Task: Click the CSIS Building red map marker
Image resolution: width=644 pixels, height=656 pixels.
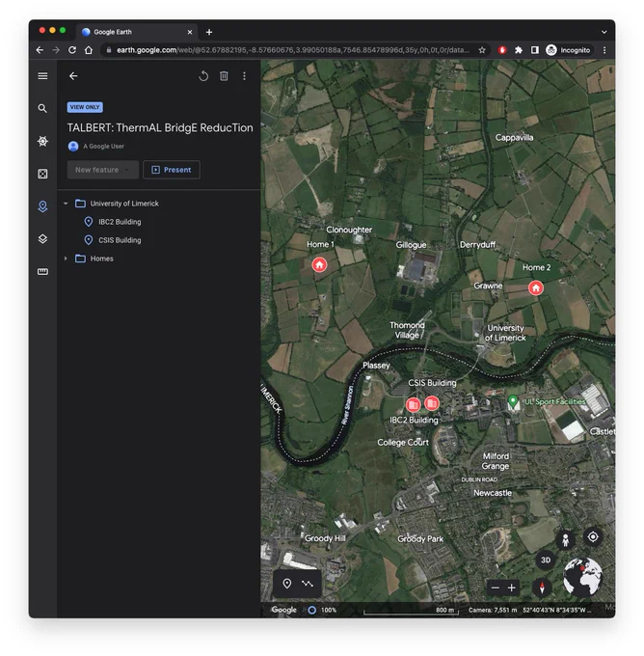Action: [432, 403]
